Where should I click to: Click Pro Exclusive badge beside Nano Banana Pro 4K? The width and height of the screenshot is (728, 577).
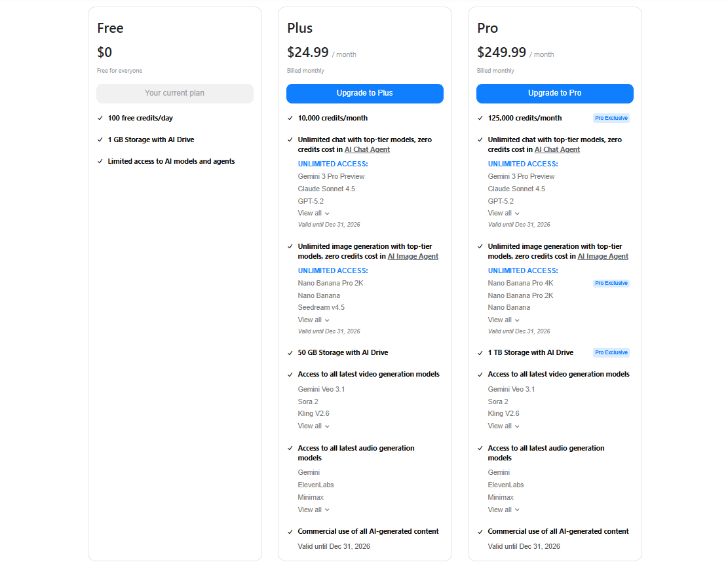pyautogui.click(x=611, y=283)
